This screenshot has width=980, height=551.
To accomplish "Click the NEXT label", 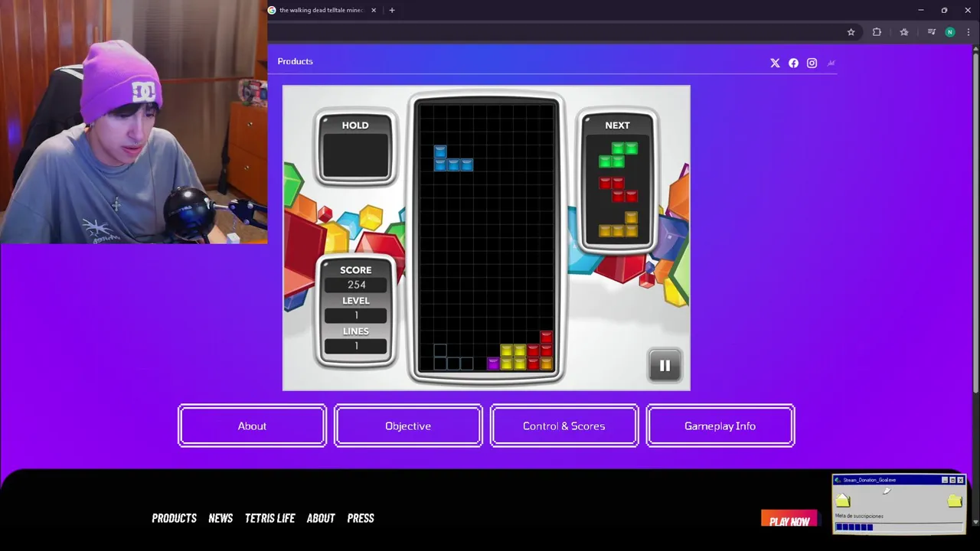I will [618, 126].
